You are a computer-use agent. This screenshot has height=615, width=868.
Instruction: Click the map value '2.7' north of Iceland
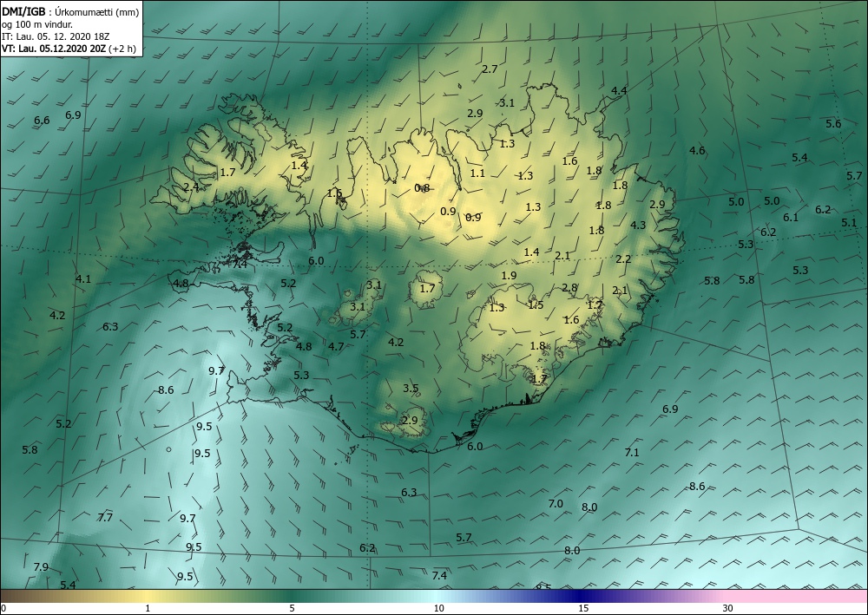coord(490,69)
